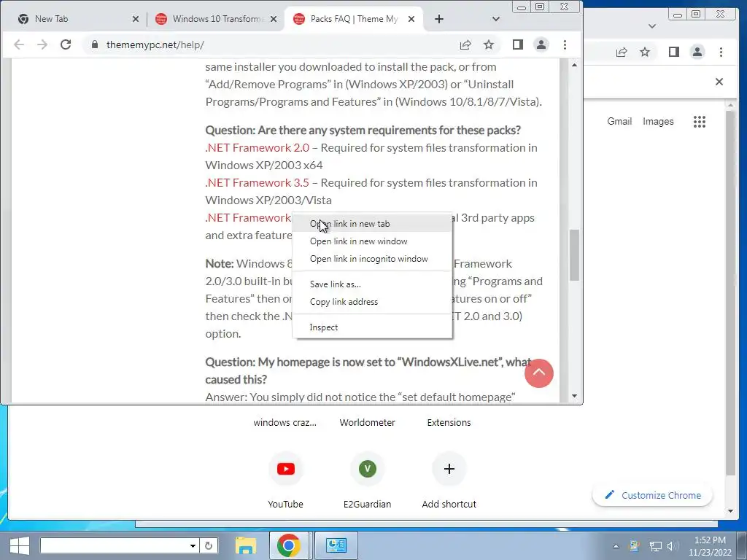Open the YouTube shortcut

(x=286, y=469)
